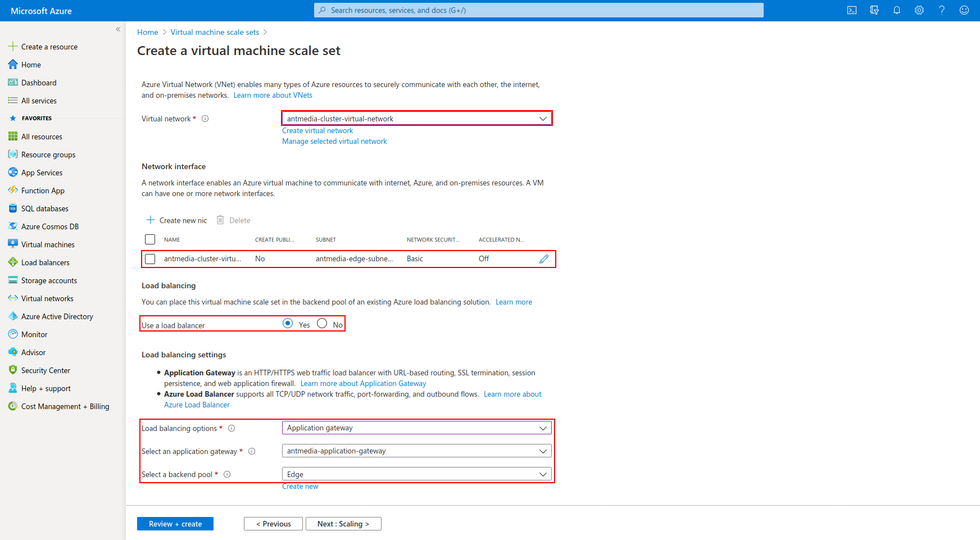This screenshot has height=540, width=980.
Task: Click the Home house icon in sidebar
Action: (x=13, y=65)
